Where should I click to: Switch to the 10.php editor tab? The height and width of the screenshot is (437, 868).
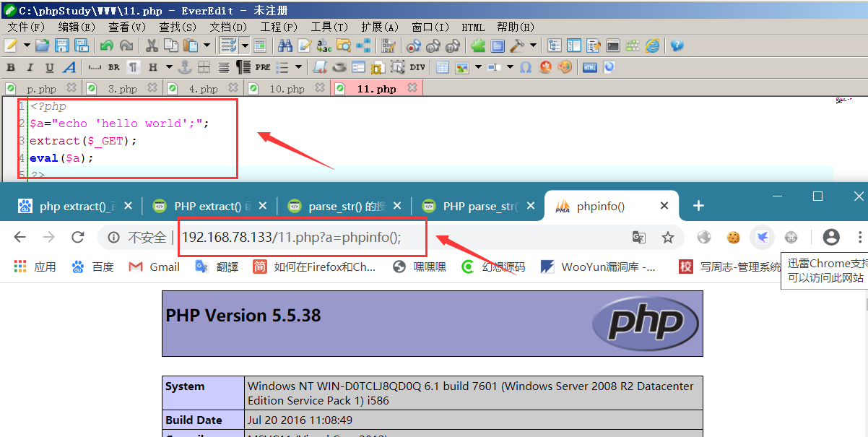(287, 89)
